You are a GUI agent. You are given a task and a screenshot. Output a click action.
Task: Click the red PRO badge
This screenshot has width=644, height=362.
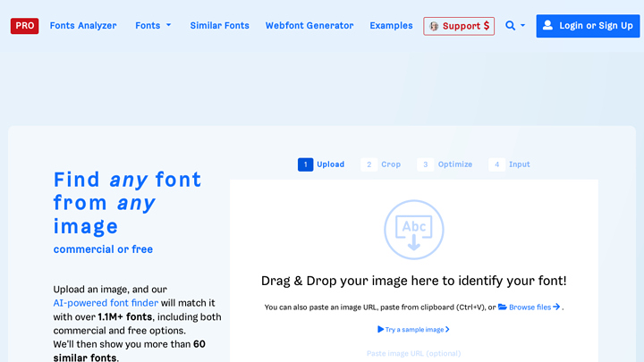pyautogui.click(x=24, y=26)
